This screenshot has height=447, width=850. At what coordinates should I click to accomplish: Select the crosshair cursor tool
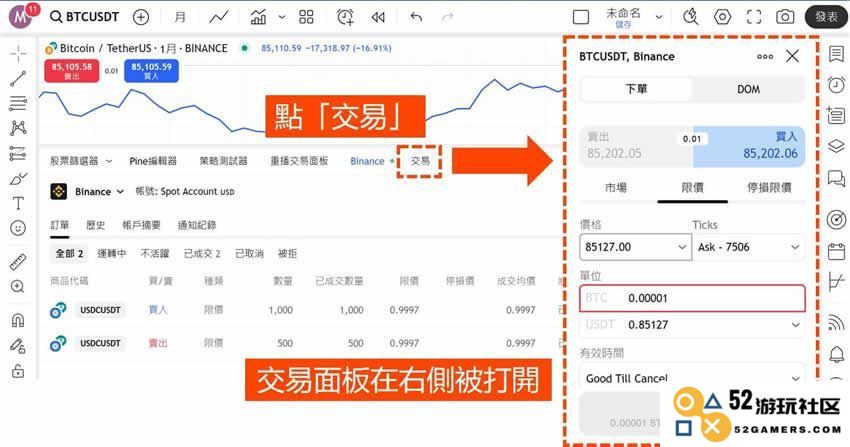[18, 54]
